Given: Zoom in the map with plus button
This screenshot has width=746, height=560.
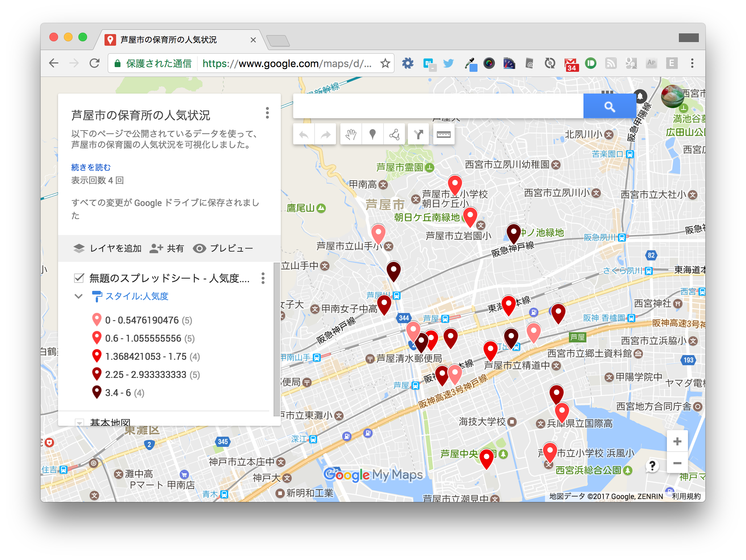Looking at the screenshot, I should pyautogui.click(x=677, y=441).
